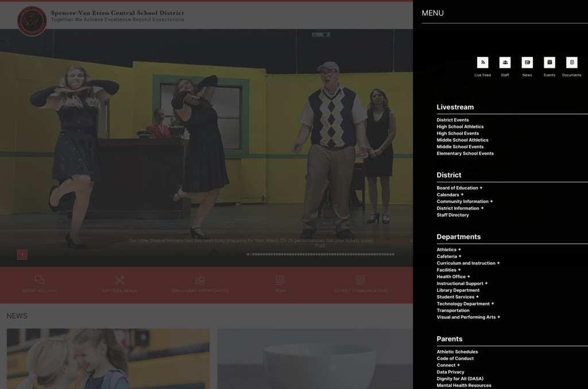The height and width of the screenshot is (389, 588).
Task: Open the Staff icon in menu
Action: 505,63
